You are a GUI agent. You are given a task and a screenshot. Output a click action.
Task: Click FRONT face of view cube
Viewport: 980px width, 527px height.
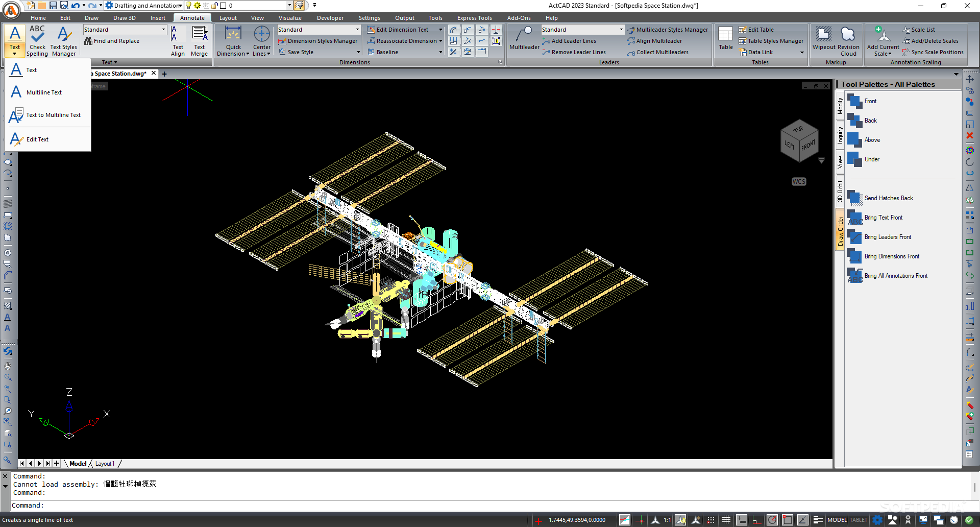click(808, 145)
